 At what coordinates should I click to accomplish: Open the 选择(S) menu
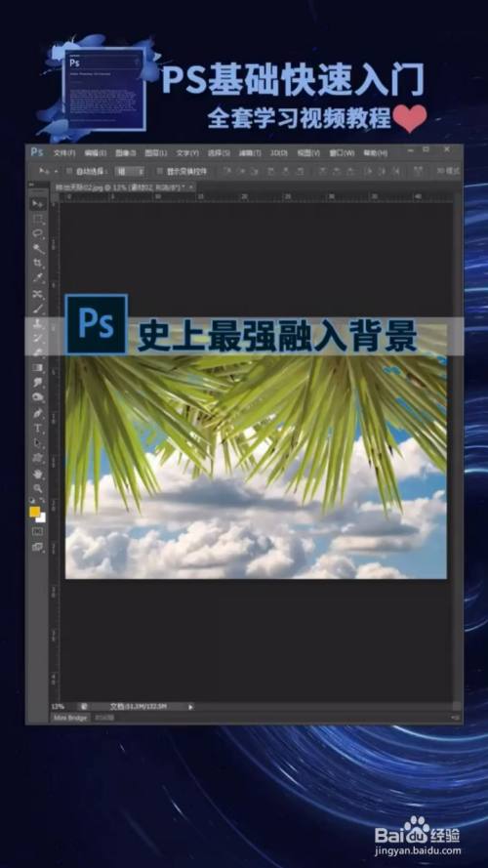[x=219, y=152]
